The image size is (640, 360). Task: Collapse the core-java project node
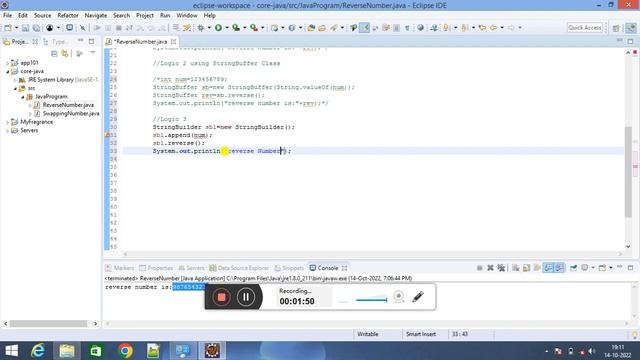[x=7, y=71]
